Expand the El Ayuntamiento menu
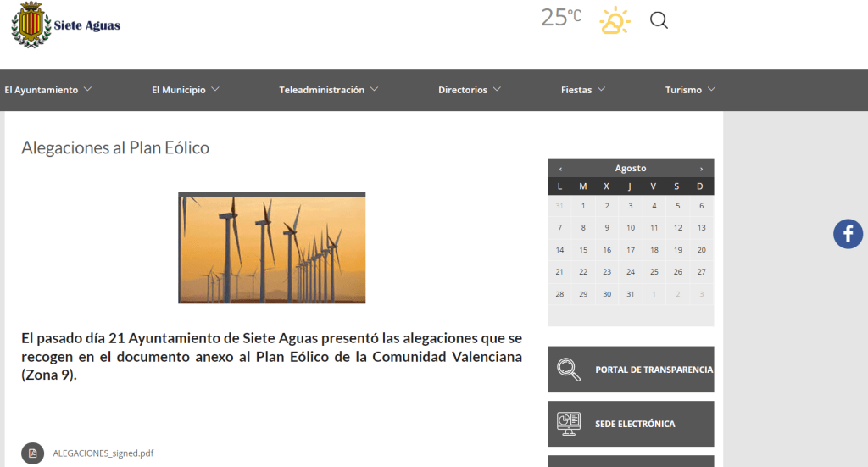The image size is (868, 467). coord(47,90)
